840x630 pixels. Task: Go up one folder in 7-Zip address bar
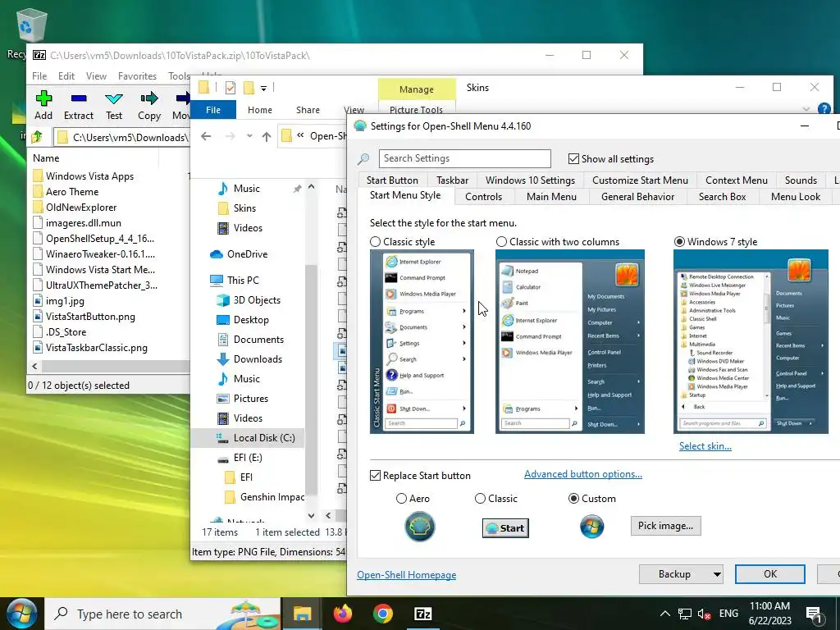point(36,137)
